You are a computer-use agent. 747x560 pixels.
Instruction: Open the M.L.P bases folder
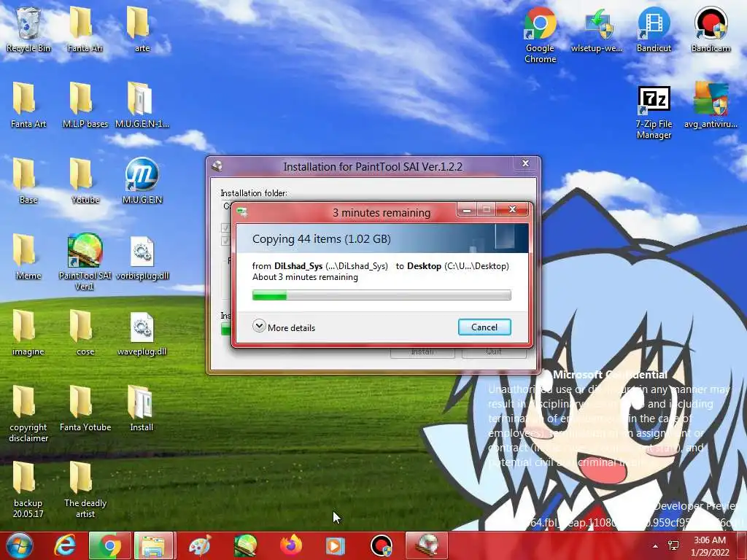point(85,105)
